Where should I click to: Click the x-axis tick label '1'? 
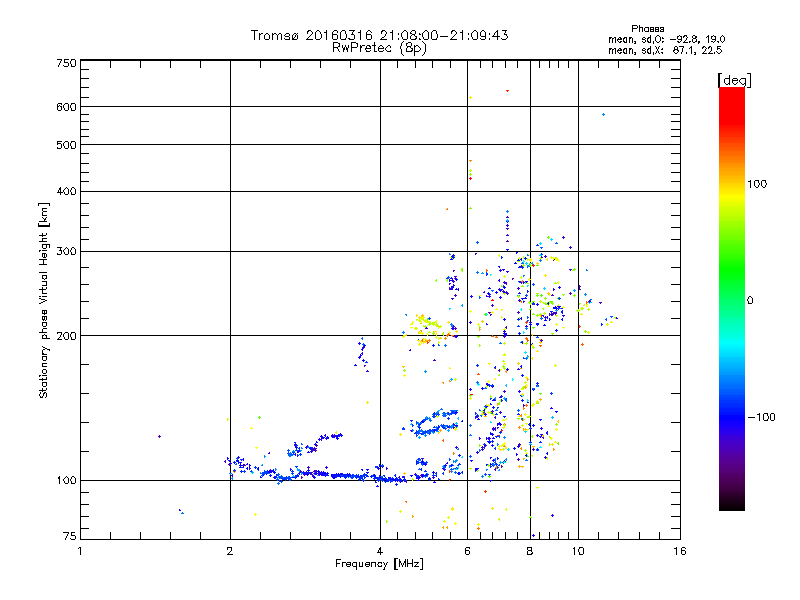click(80, 551)
